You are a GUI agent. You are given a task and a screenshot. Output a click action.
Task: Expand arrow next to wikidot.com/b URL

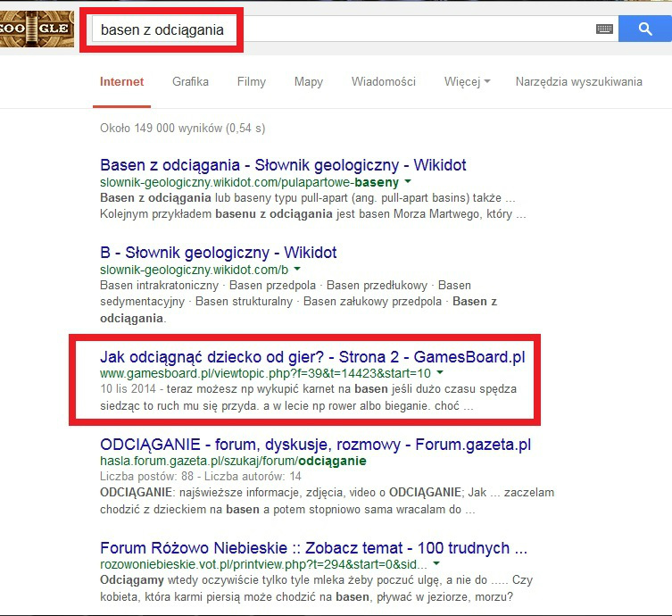297,270
